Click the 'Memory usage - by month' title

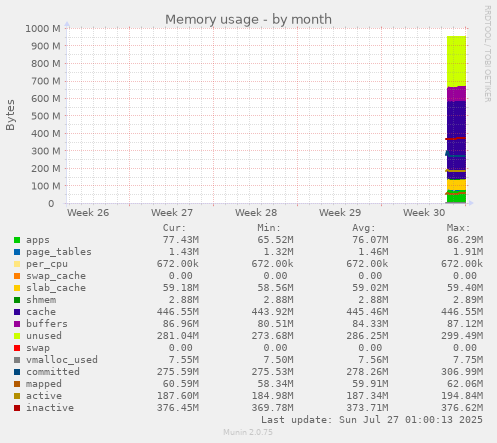tap(248, 19)
